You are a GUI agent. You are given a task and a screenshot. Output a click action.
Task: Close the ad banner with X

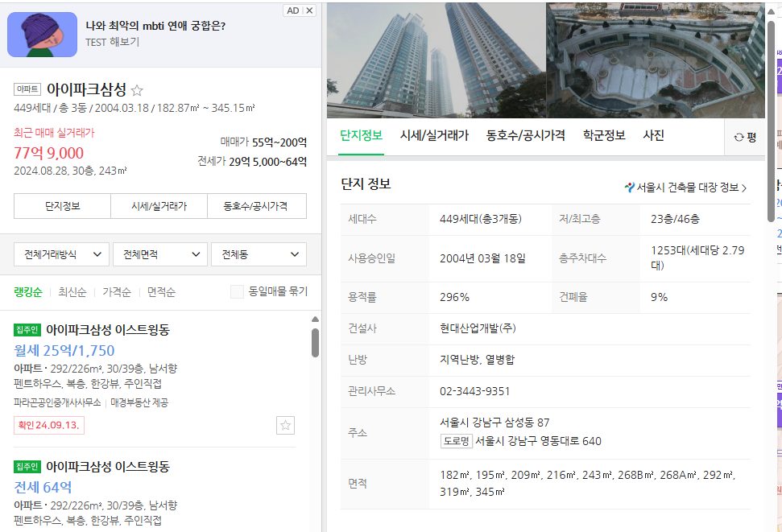[309, 10]
